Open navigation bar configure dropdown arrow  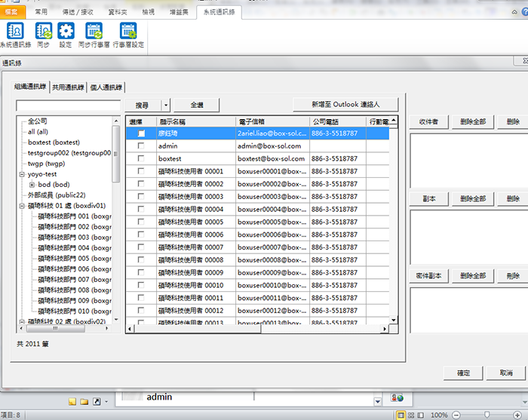click(x=106, y=401)
